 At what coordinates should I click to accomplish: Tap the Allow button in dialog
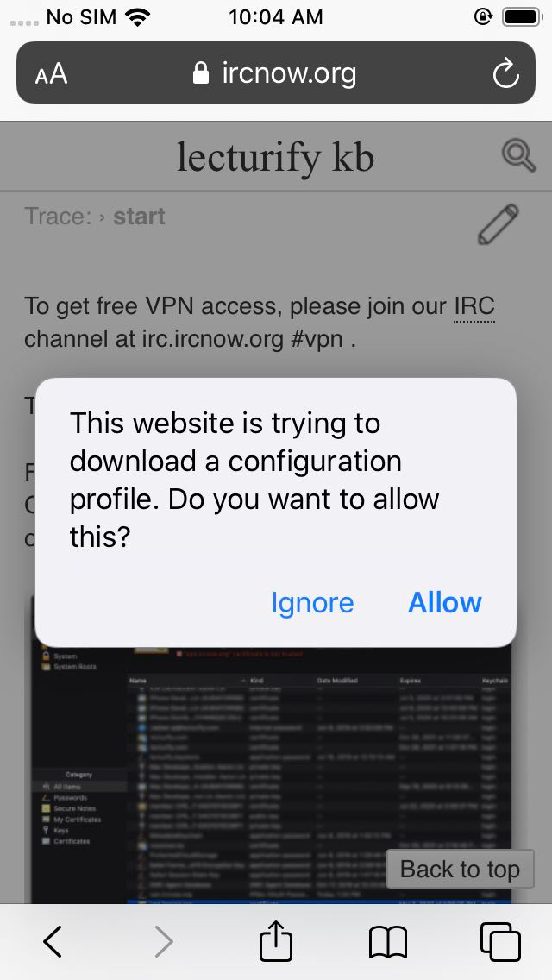[444, 602]
